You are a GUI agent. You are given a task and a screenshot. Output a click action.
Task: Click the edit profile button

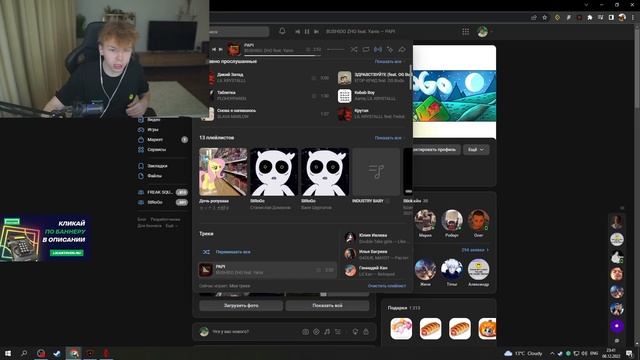[x=436, y=150]
